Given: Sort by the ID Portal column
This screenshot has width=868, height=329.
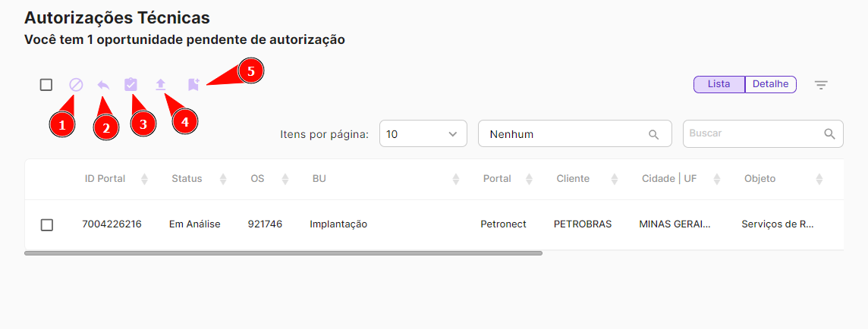Looking at the screenshot, I should point(144,179).
